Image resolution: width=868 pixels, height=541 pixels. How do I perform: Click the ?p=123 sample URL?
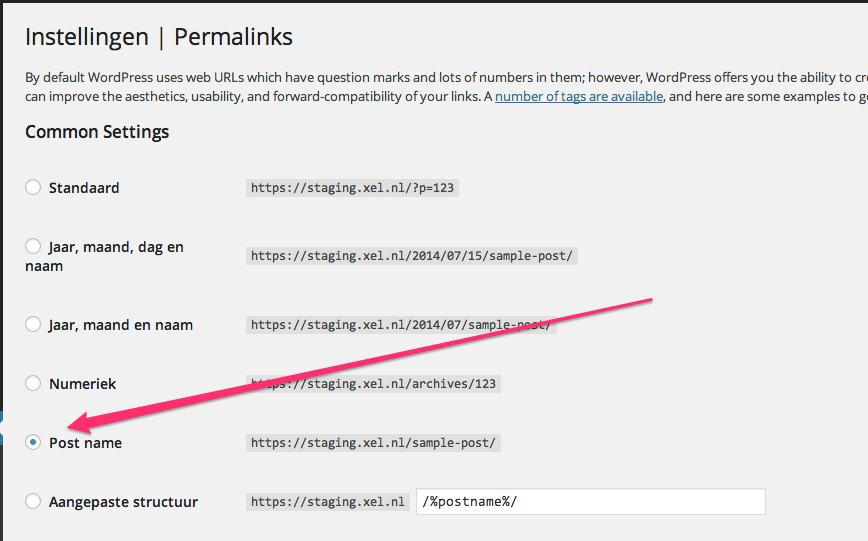click(x=353, y=187)
